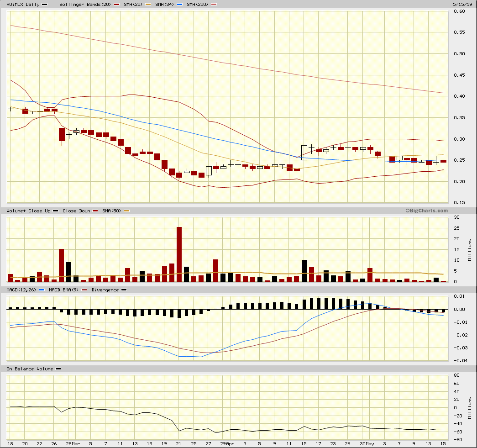This screenshot has width=477, height=448.
Task: Click the orange SMA(20) legend swatch
Action: point(148,5)
